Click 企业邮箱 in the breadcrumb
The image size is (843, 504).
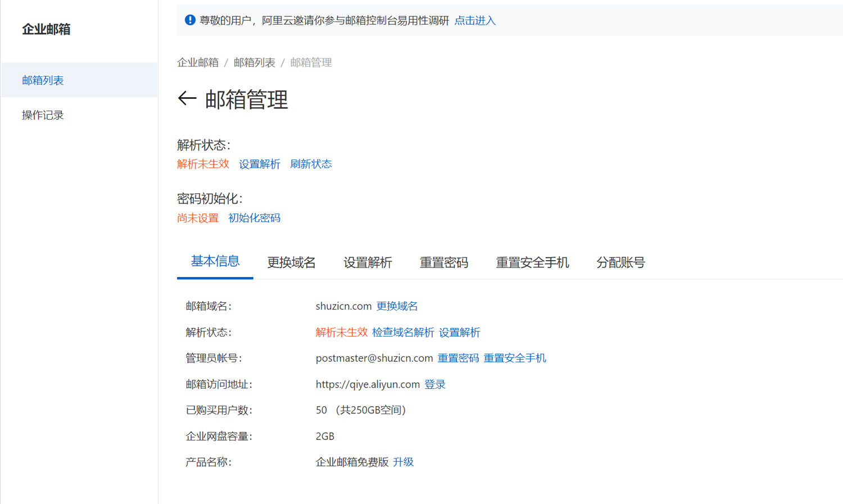tap(198, 62)
